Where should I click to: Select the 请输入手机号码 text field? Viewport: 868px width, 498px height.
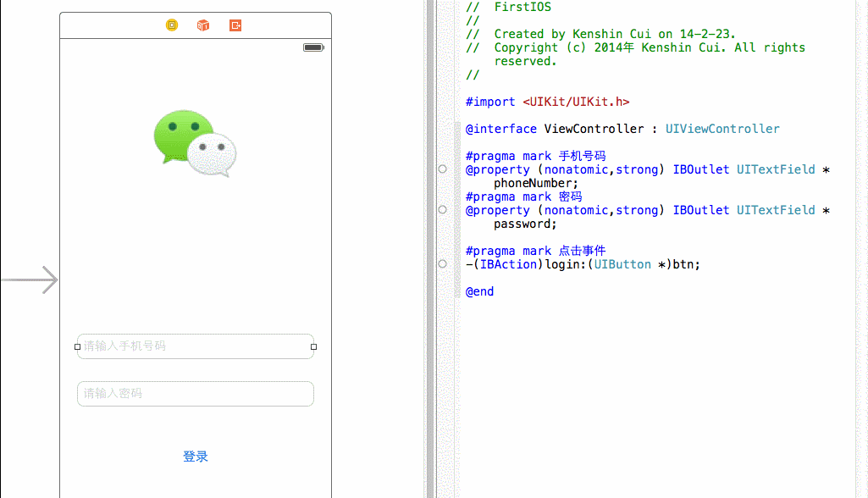click(x=195, y=346)
